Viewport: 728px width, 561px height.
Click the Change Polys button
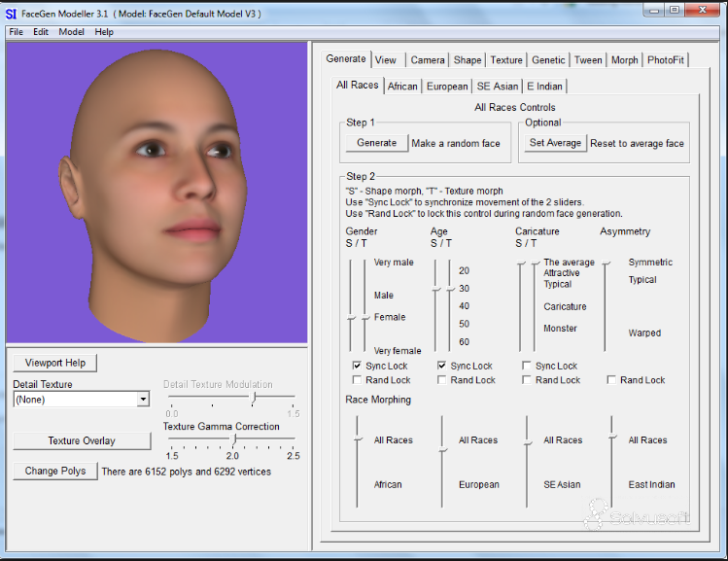pyautogui.click(x=55, y=471)
